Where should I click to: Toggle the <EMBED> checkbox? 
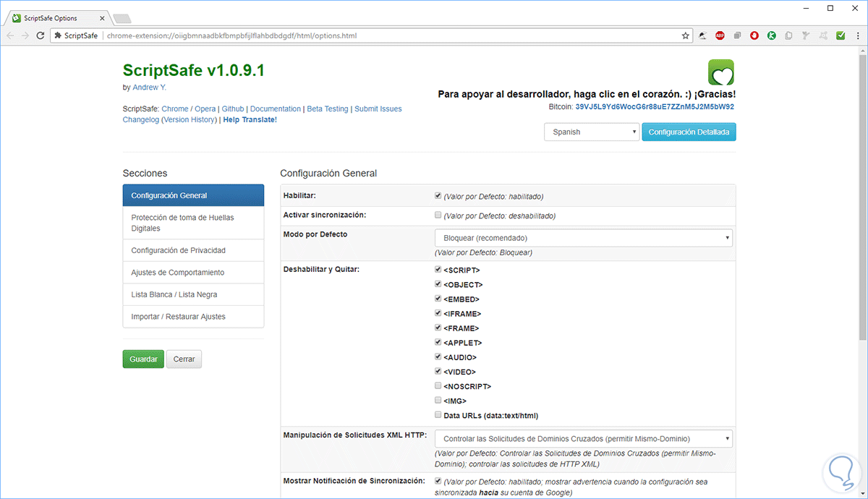pyautogui.click(x=438, y=298)
